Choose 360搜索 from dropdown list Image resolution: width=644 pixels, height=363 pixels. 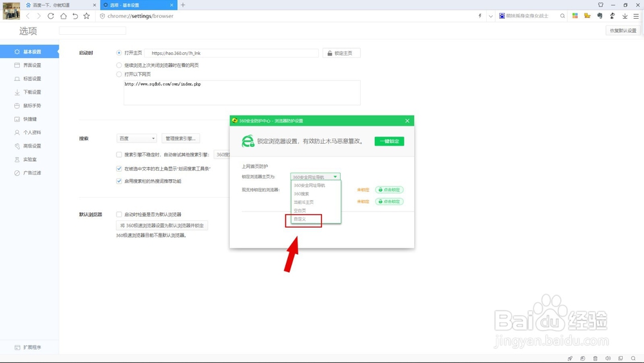(x=316, y=193)
